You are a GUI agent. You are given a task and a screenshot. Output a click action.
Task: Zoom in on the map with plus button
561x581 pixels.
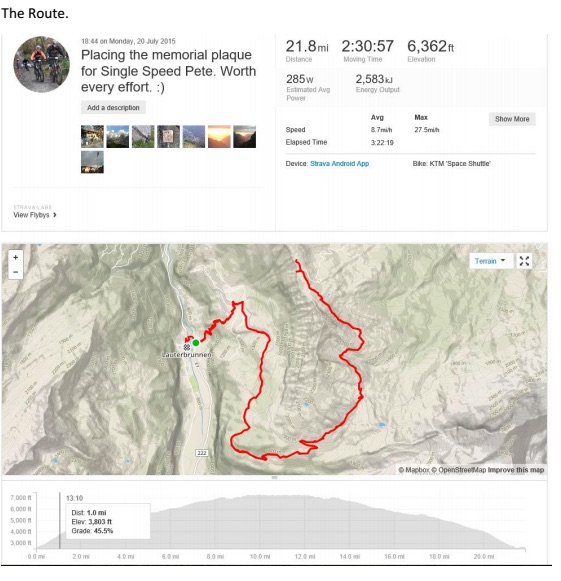[16, 257]
